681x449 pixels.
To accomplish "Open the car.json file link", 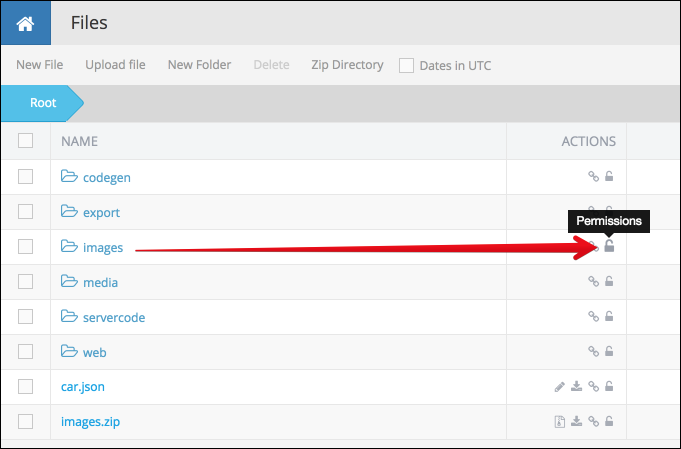I will click(83, 387).
